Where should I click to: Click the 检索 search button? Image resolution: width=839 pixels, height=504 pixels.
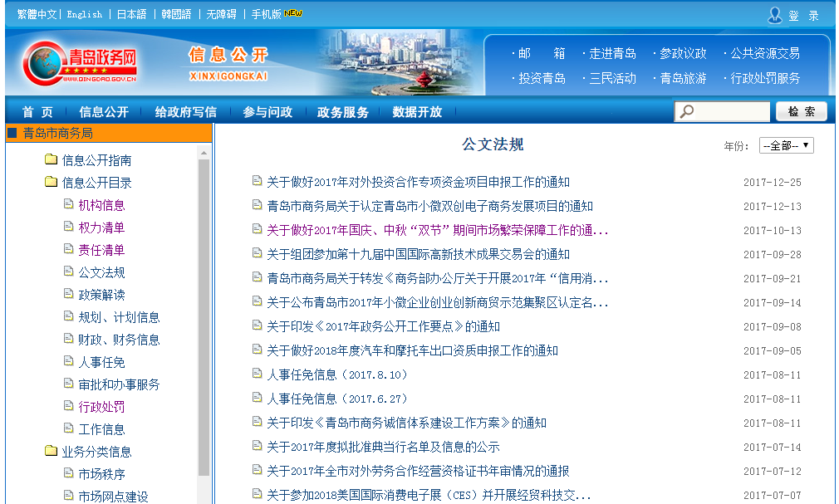(801, 112)
